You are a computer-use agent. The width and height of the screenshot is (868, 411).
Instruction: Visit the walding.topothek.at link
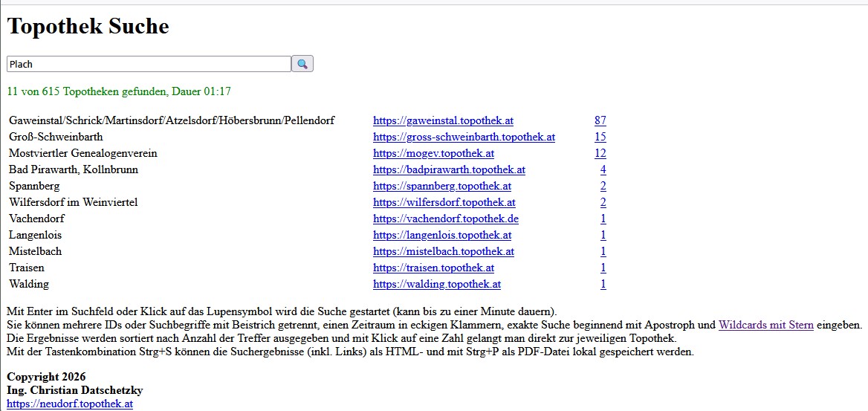437,284
